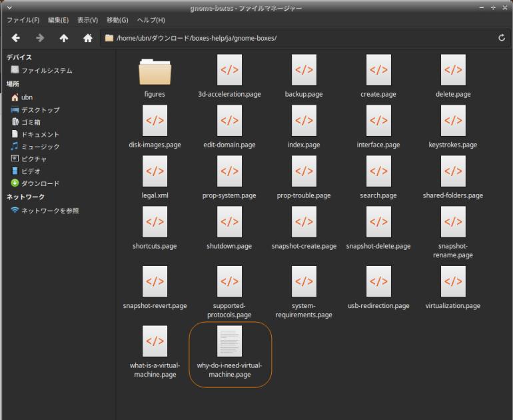This screenshot has height=420, width=513.
Task: Select the shared-folders.page file icon
Action: [453, 171]
